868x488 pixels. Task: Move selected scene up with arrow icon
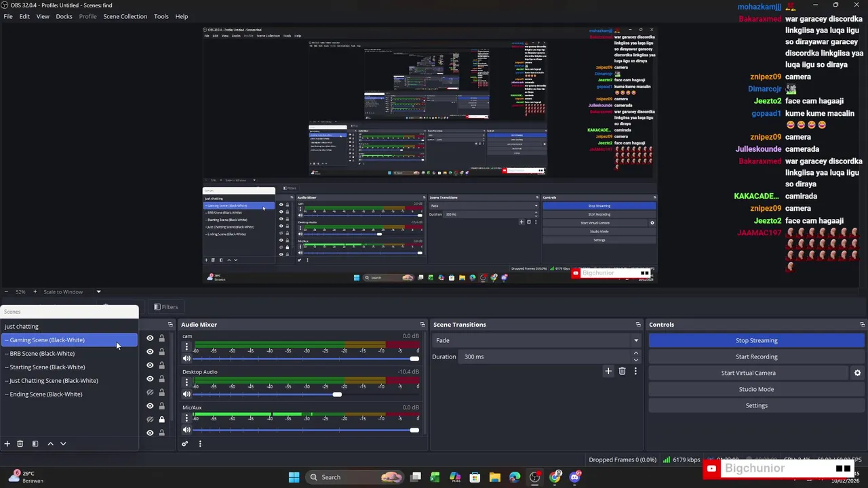50,444
